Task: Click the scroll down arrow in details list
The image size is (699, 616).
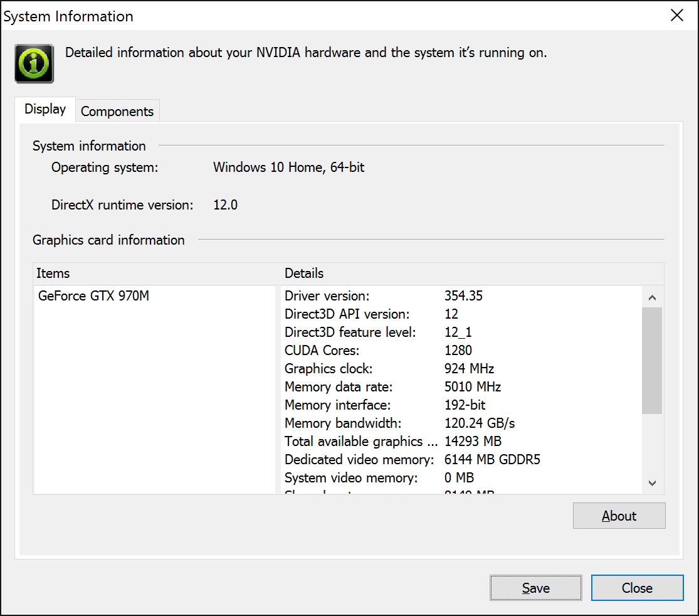Action: tap(652, 483)
